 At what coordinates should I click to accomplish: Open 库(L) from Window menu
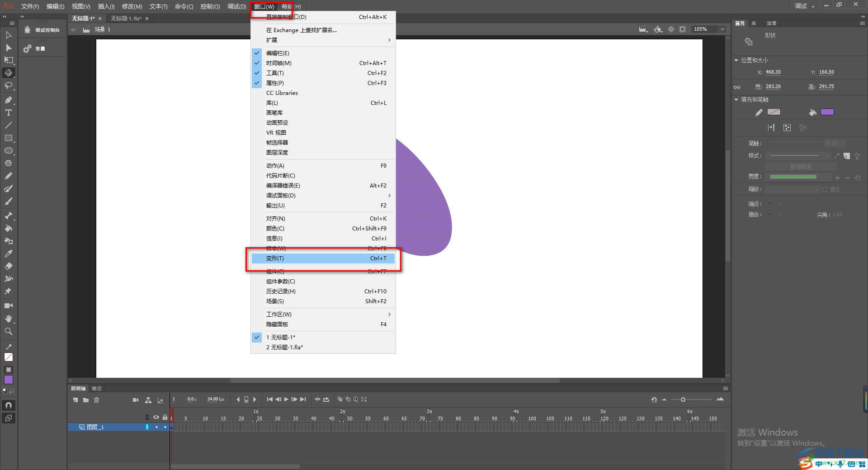[323, 103]
